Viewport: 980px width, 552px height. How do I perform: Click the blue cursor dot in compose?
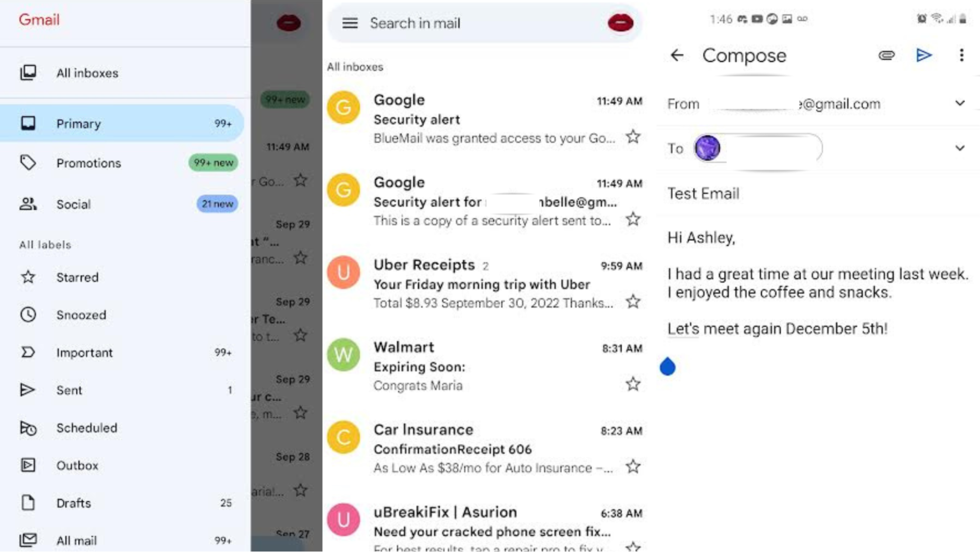668,367
